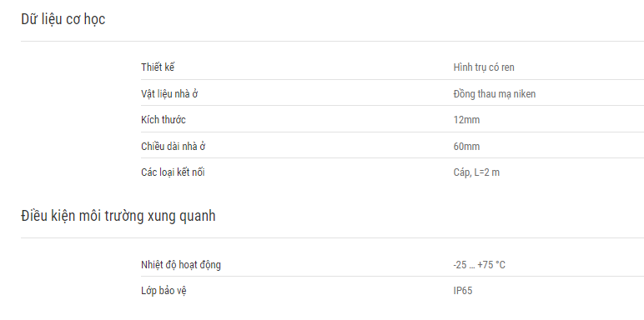Click the 'Cáp, L=2 m' value
The height and width of the screenshot is (320, 644).
pos(476,172)
